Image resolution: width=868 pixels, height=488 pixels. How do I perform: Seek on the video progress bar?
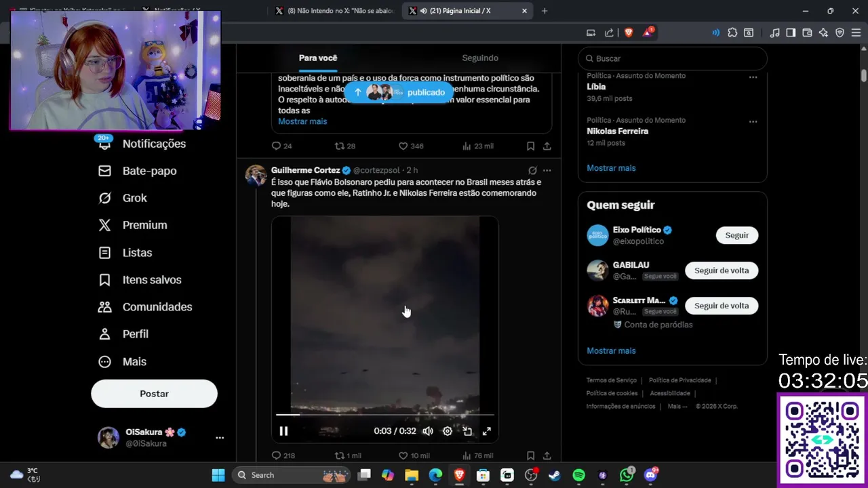pos(384,414)
